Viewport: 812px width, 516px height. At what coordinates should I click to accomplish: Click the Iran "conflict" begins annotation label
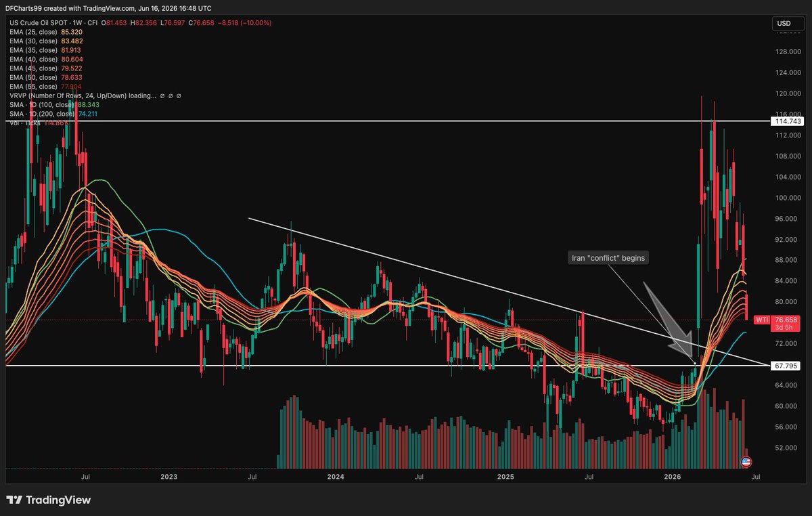point(608,257)
